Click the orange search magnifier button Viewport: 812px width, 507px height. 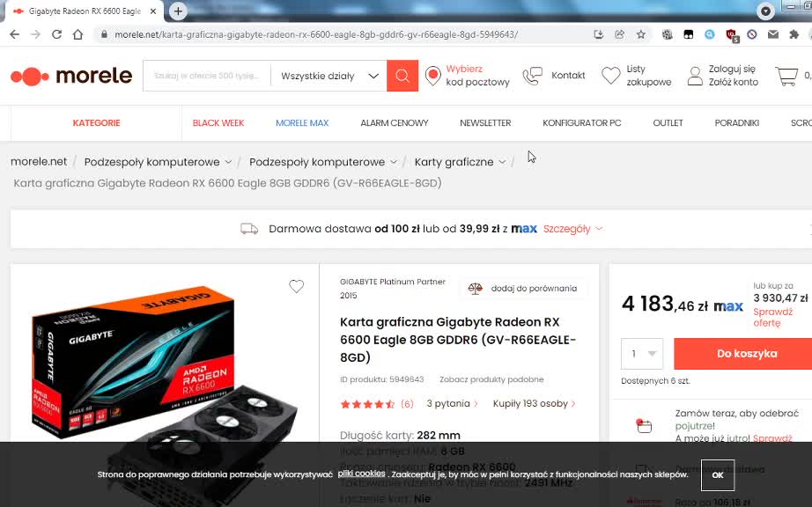[402, 76]
